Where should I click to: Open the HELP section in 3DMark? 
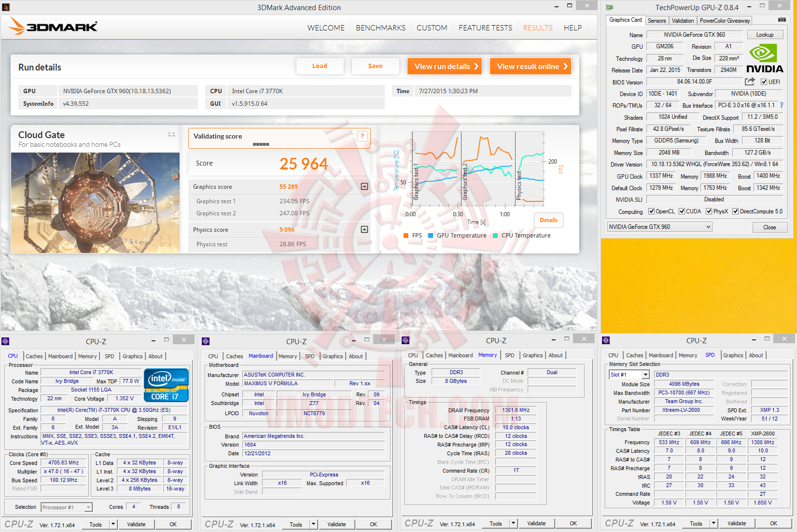(573, 28)
